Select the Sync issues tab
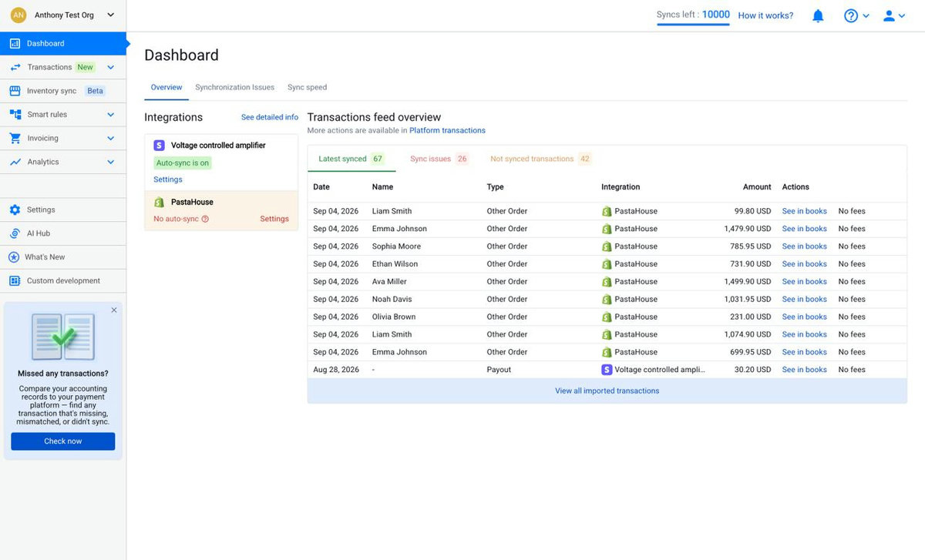 (439, 159)
